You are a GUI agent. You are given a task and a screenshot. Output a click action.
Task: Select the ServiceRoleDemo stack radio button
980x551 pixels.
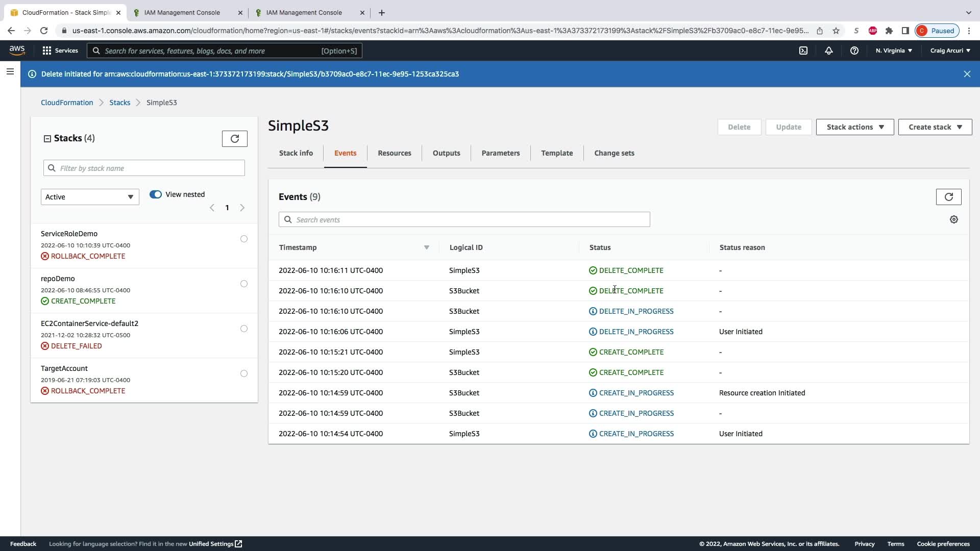click(x=244, y=239)
